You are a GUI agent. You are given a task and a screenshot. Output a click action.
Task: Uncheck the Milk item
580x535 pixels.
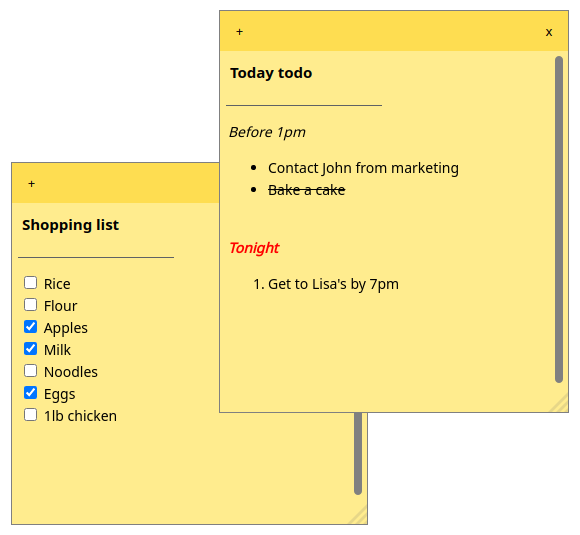coord(30,349)
